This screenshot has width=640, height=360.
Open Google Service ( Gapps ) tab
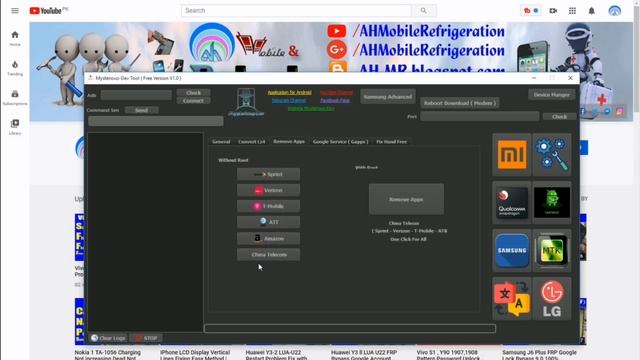(340, 142)
